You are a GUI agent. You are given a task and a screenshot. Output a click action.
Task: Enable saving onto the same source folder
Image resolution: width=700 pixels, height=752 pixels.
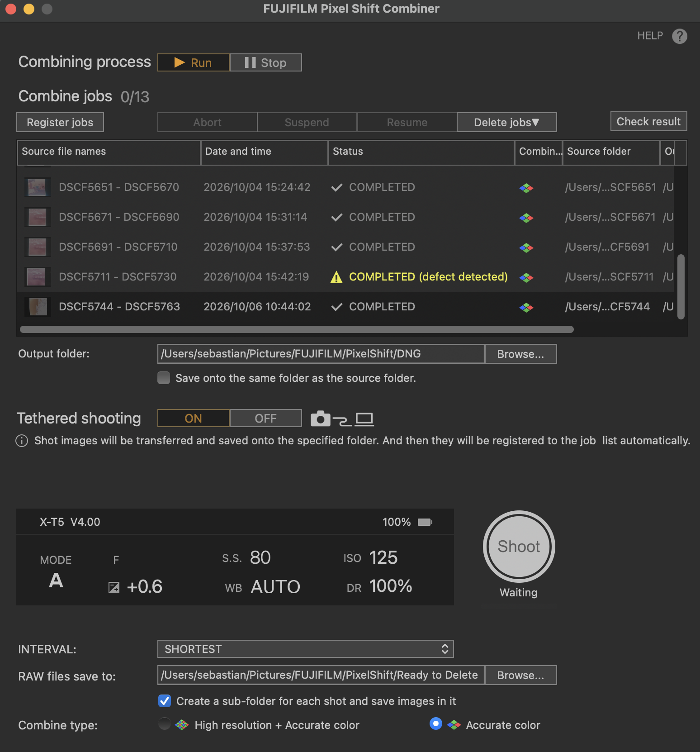[x=164, y=378]
